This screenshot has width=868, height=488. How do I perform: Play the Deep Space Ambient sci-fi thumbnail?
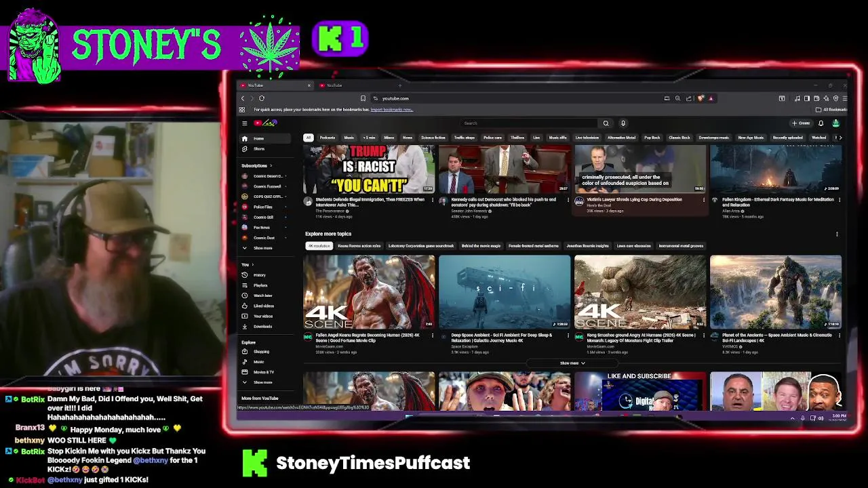point(505,291)
